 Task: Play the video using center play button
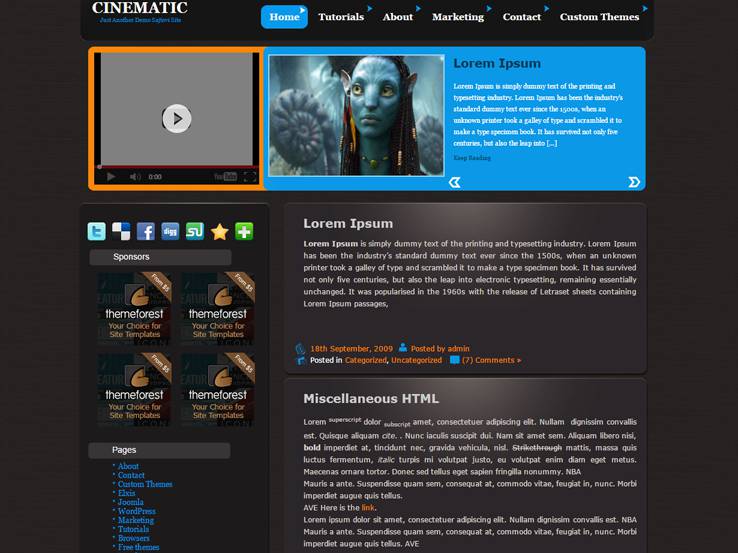click(x=177, y=119)
